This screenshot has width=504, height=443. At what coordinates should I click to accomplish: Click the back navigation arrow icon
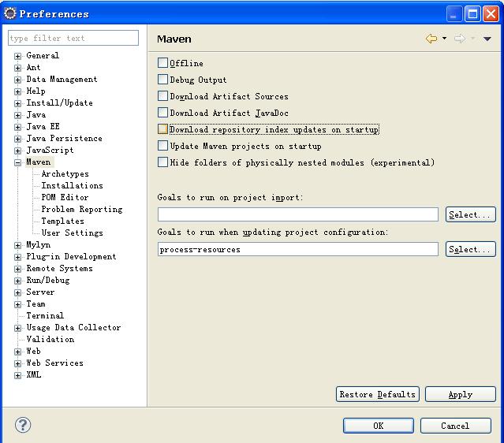click(431, 39)
